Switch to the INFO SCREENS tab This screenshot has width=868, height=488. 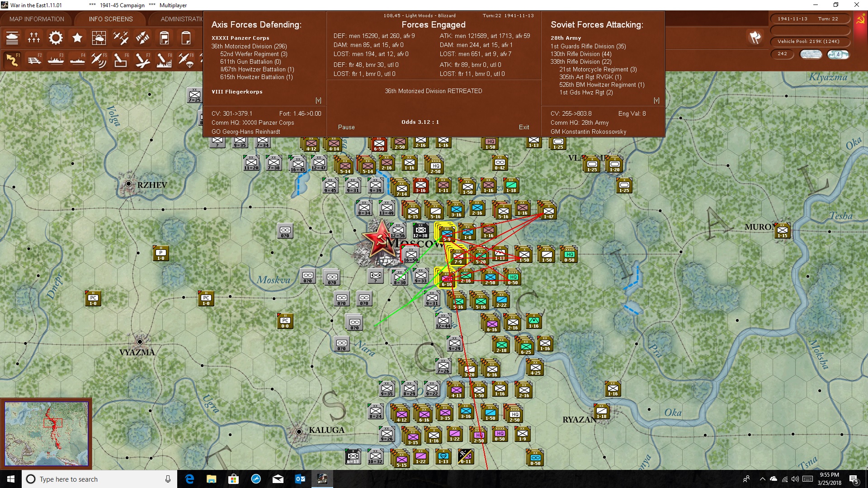pyautogui.click(x=111, y=19)
